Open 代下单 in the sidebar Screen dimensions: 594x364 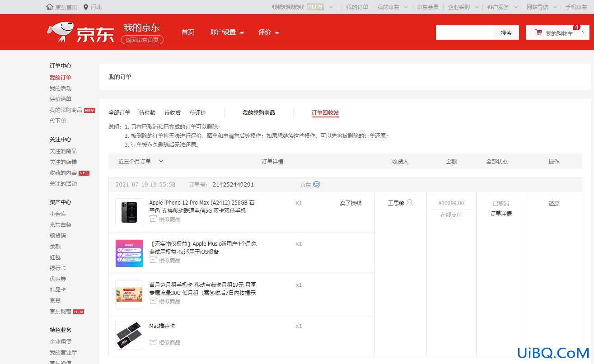point(58,121)
